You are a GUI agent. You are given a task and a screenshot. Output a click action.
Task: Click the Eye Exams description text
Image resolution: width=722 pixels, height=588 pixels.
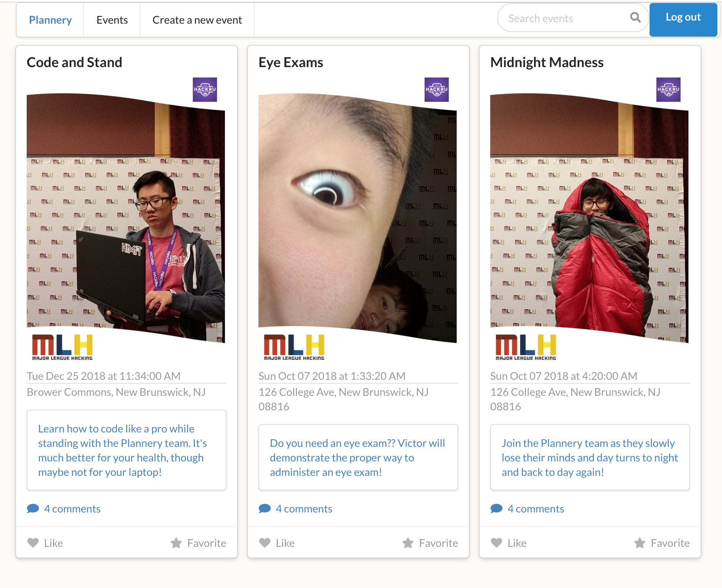pos(358,458)
